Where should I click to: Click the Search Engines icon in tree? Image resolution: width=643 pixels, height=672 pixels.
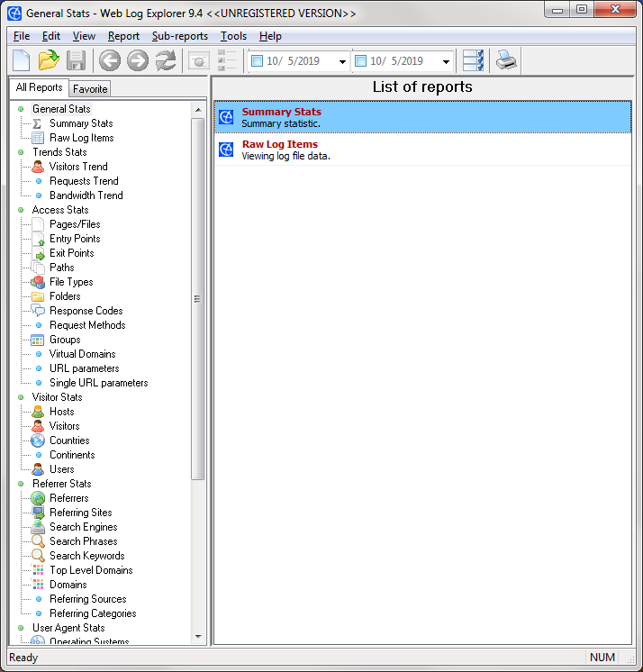point(38,527)
